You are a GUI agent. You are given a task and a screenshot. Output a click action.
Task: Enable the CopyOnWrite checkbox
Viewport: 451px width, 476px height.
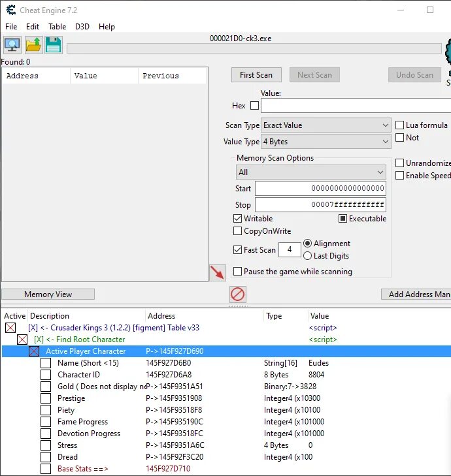[x=238, y=231]
